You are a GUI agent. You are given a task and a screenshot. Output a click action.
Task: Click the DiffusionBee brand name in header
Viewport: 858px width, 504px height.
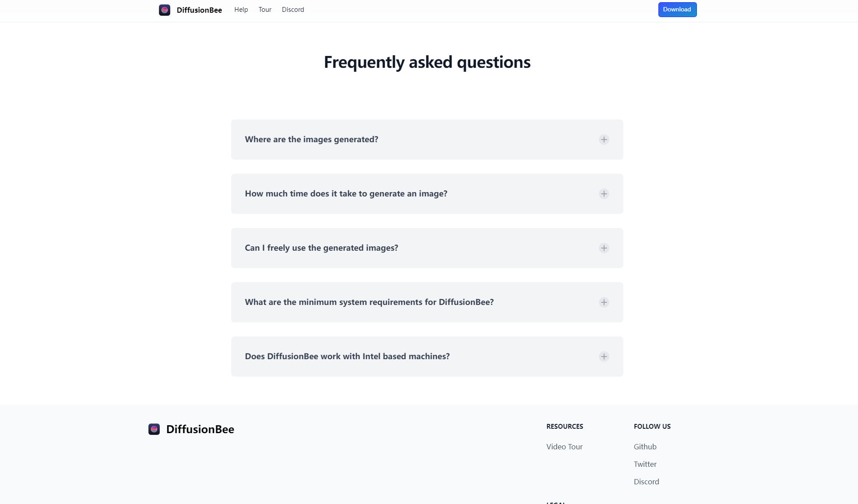click(199, 10)
